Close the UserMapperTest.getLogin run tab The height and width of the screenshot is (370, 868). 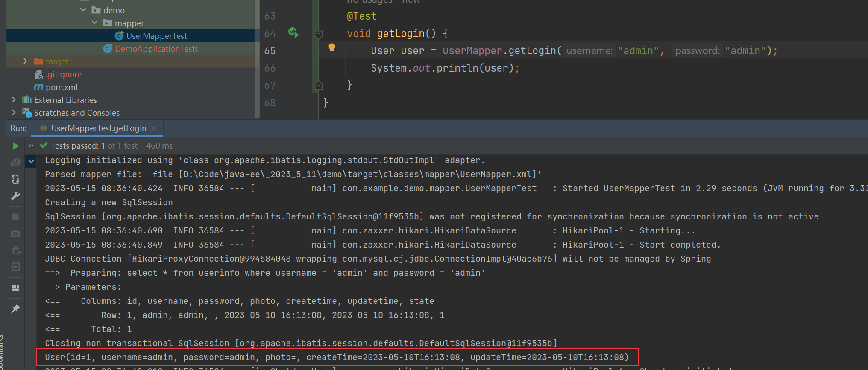point(154,128)
